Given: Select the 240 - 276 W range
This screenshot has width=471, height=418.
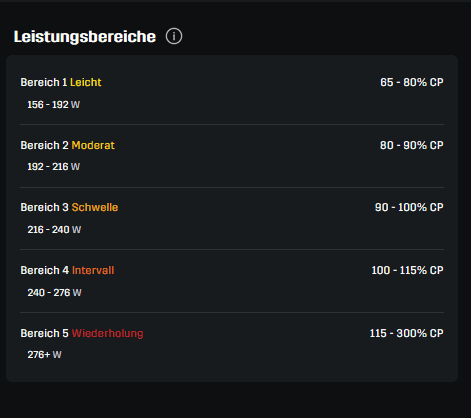Looking at the screenshot, I should 54,293.
